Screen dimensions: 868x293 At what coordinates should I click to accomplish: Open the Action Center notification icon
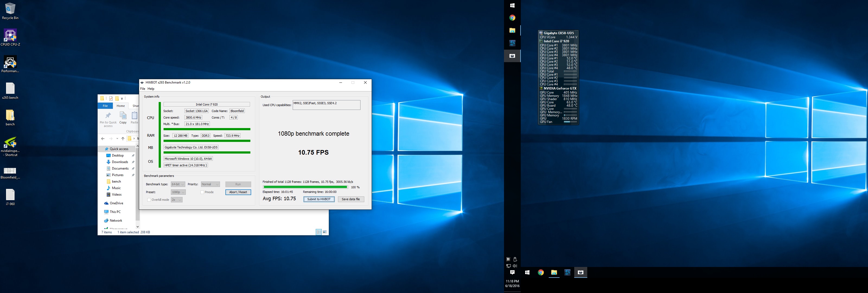(512, 272)
